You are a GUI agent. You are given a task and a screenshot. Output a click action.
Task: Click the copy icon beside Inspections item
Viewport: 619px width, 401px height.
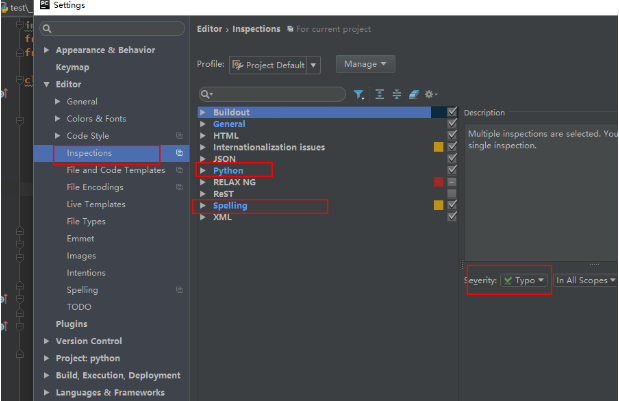(180, 153)
